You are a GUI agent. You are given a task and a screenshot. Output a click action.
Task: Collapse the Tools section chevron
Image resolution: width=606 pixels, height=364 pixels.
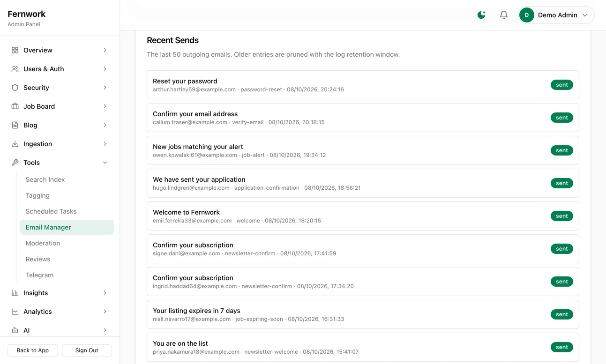click(105, 163)
